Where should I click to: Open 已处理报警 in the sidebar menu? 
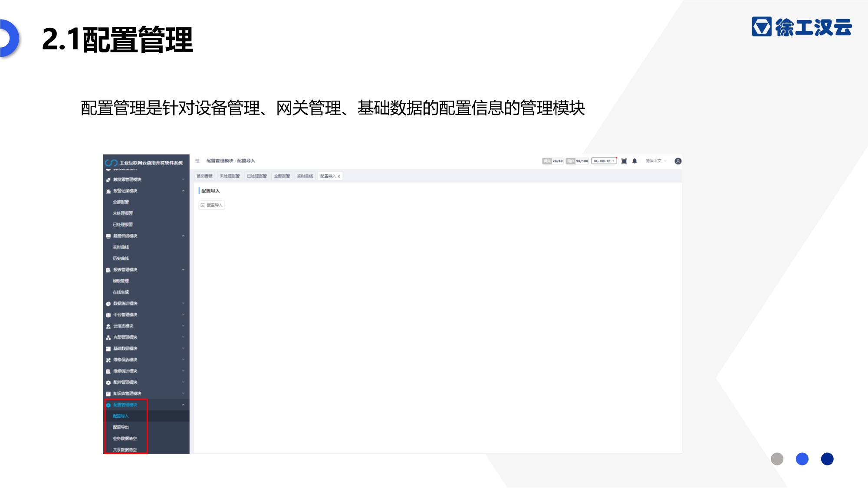pos(123,225)
